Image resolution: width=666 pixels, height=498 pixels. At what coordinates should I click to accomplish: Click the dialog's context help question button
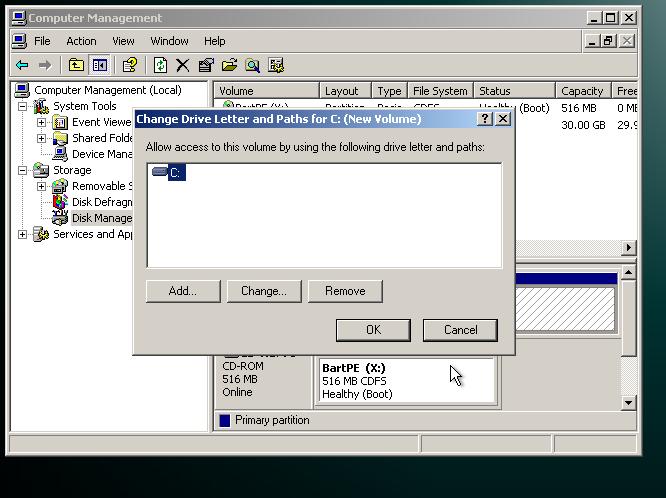[485, 118]
